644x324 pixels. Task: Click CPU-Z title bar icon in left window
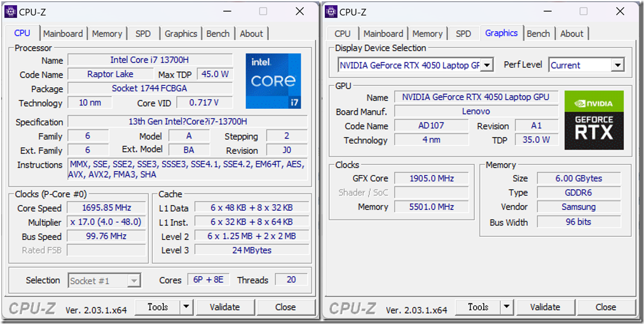point(11,11)
